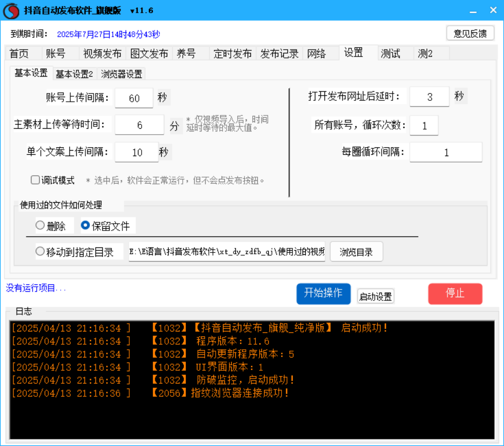The height and width of the screenshot is (446, 504).
Task: Click log line 【抖音自动发布_旗舰_纯净版】 启动成功!
Action: pos(290,328)
